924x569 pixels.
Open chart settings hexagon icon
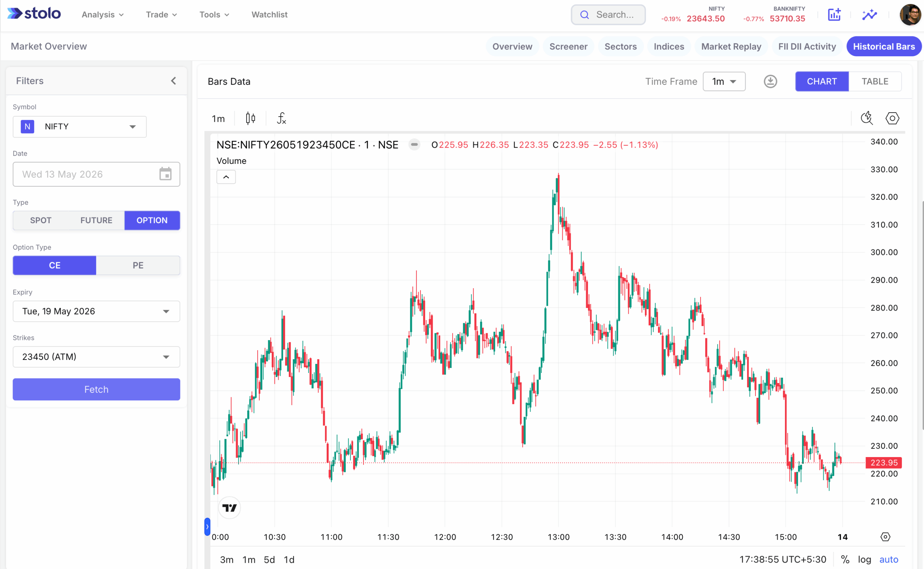point(892,118)
